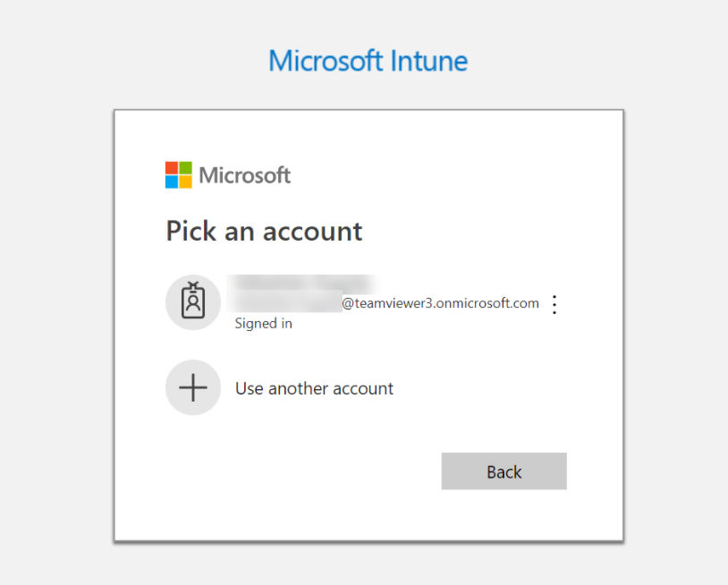Click the Back button

[x=504, y=471]
